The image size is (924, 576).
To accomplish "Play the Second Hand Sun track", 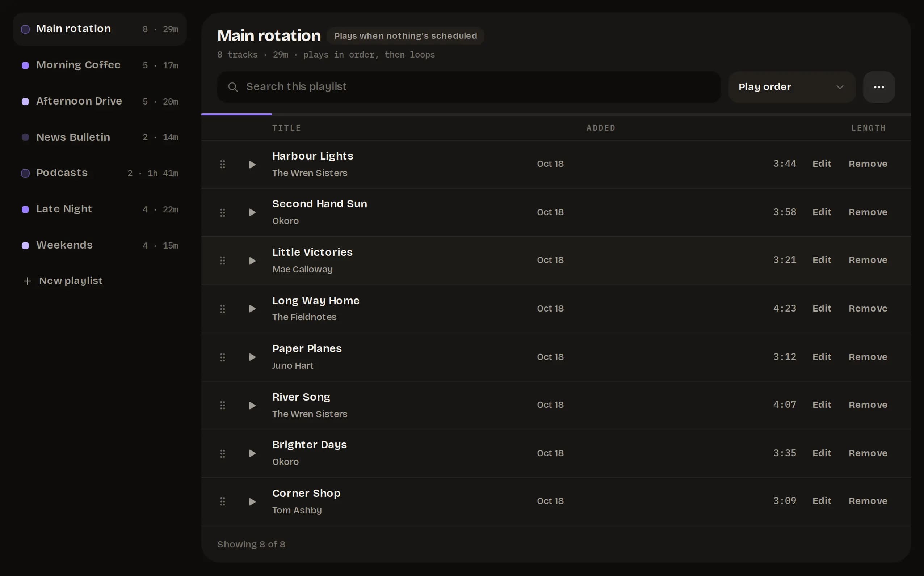I will click(252, 213).
